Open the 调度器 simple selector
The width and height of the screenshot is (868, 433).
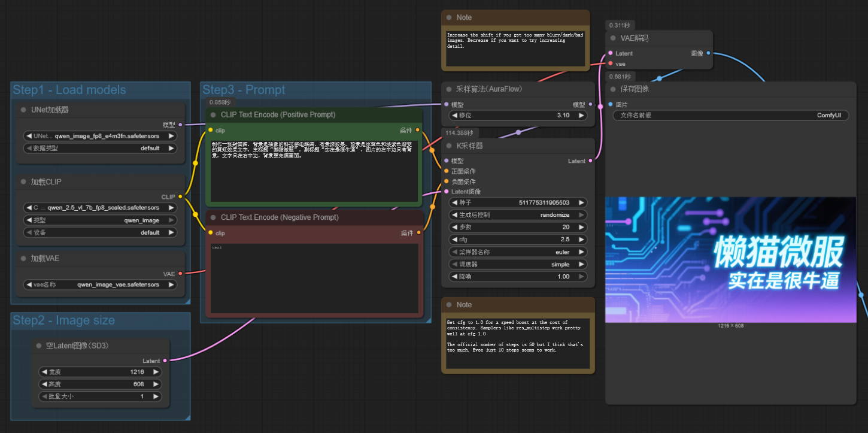click(518, 264)
